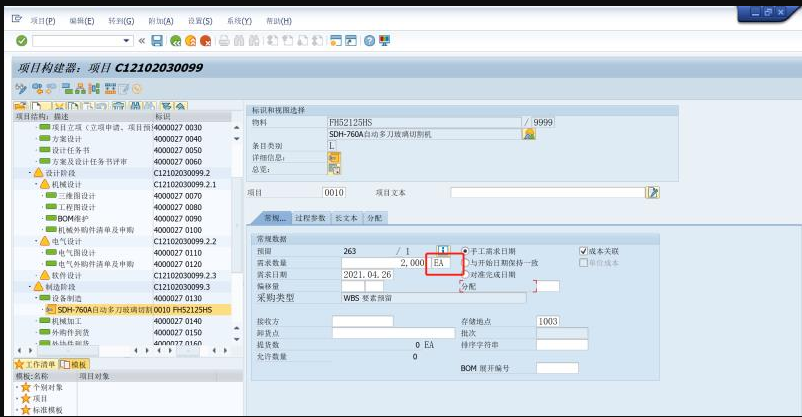Collapse the 设备制造 tree node

[37, 298]
